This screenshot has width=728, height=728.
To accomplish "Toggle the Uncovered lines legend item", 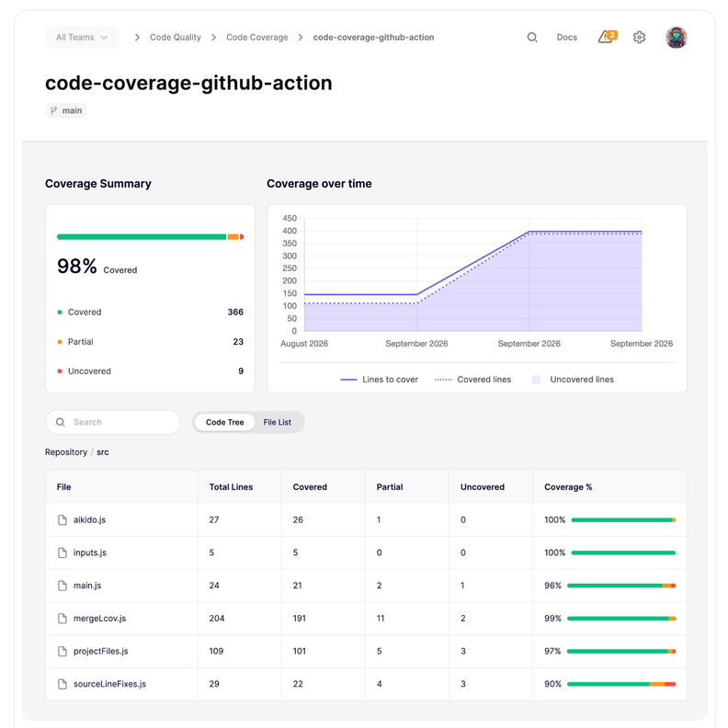I will click(573, 380).
